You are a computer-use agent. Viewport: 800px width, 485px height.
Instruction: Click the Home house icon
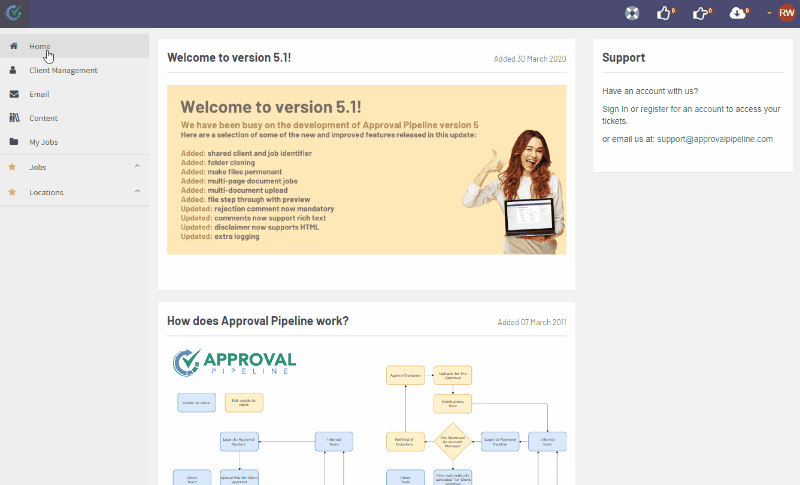click(x=14, y=46)
